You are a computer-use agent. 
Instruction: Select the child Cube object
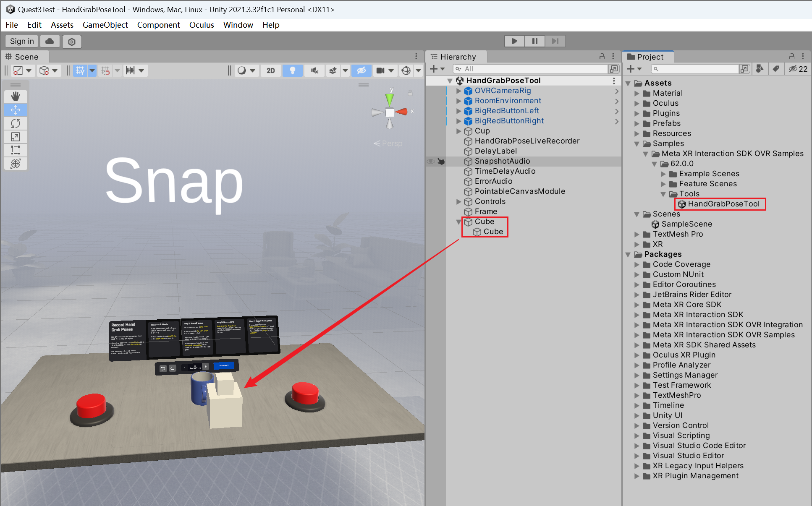[488, 232]
